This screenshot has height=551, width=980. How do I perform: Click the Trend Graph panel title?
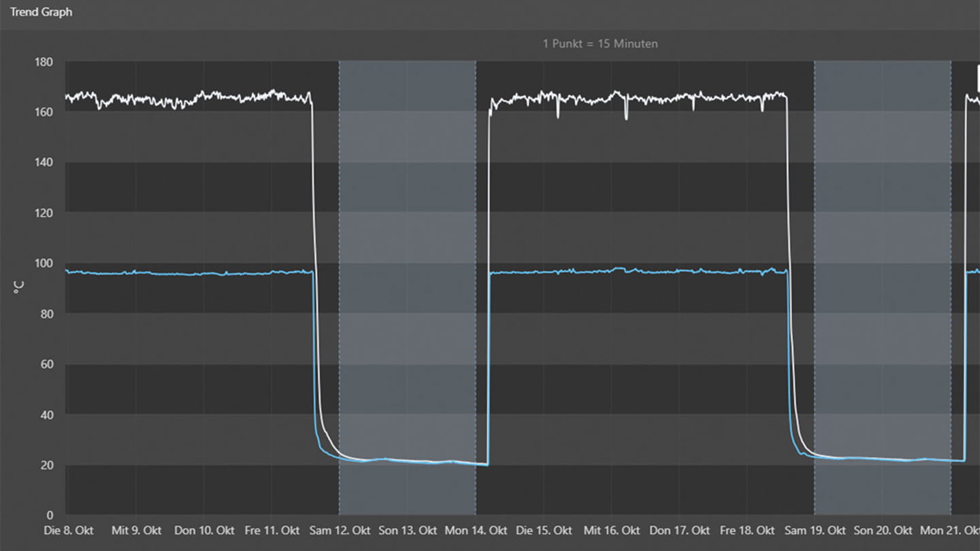[x=41, y=12]
